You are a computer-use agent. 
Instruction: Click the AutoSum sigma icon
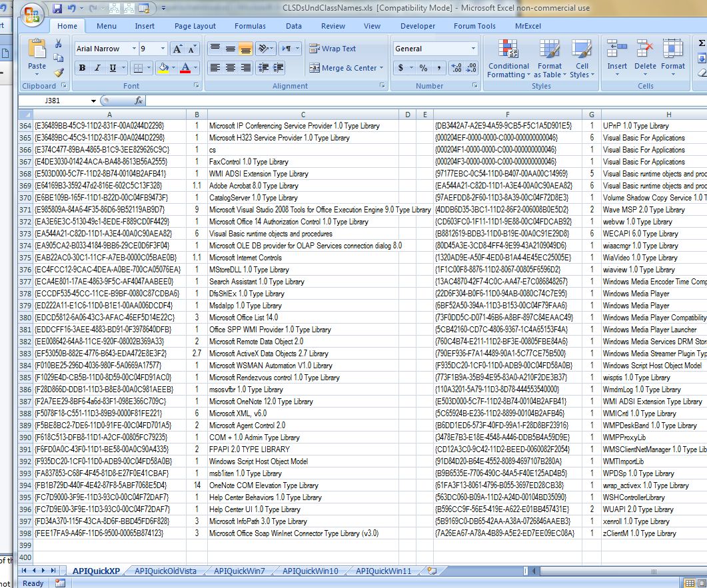702,43
